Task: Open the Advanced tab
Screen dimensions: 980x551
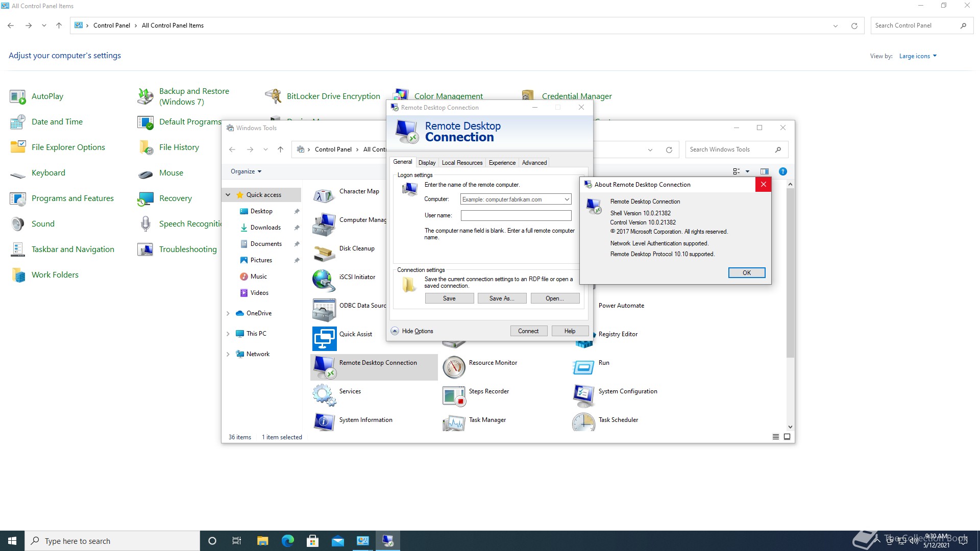Action: click(534, 163)
